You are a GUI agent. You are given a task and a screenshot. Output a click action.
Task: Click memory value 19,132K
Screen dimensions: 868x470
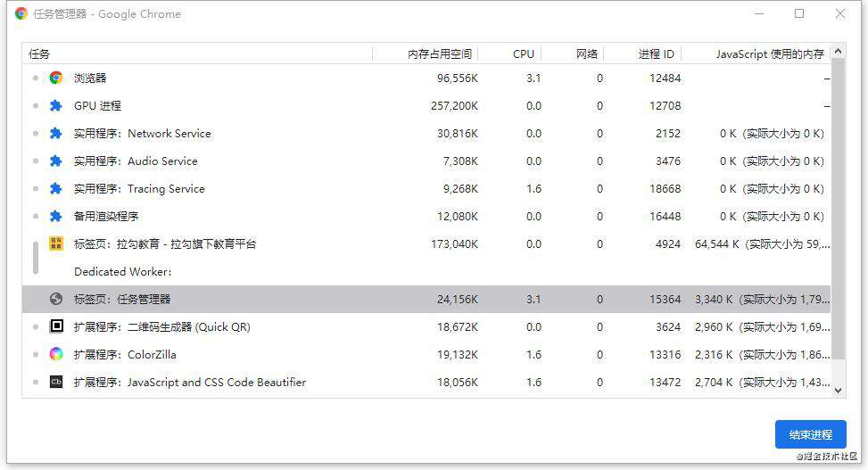458,355
